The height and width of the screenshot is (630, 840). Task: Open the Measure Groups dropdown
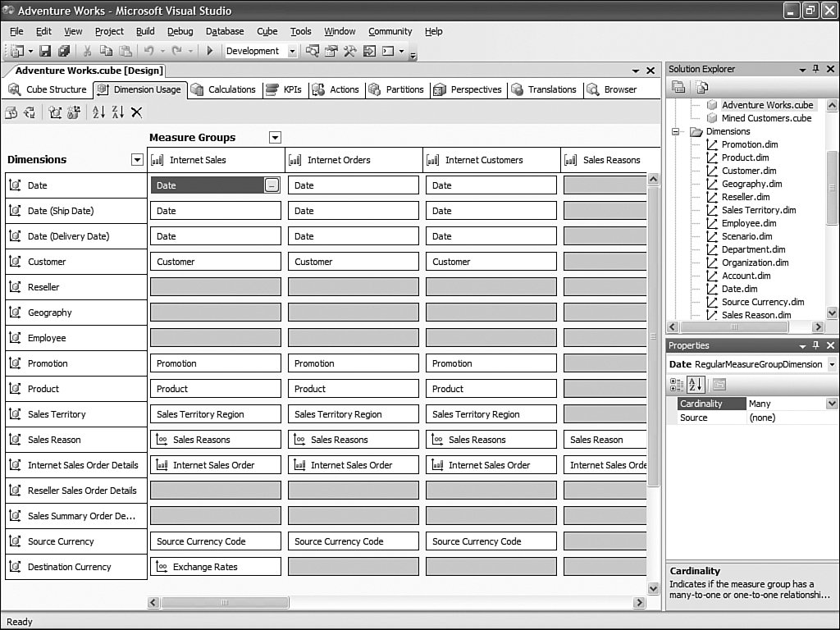pyautogui.click(x=275, y=138)
